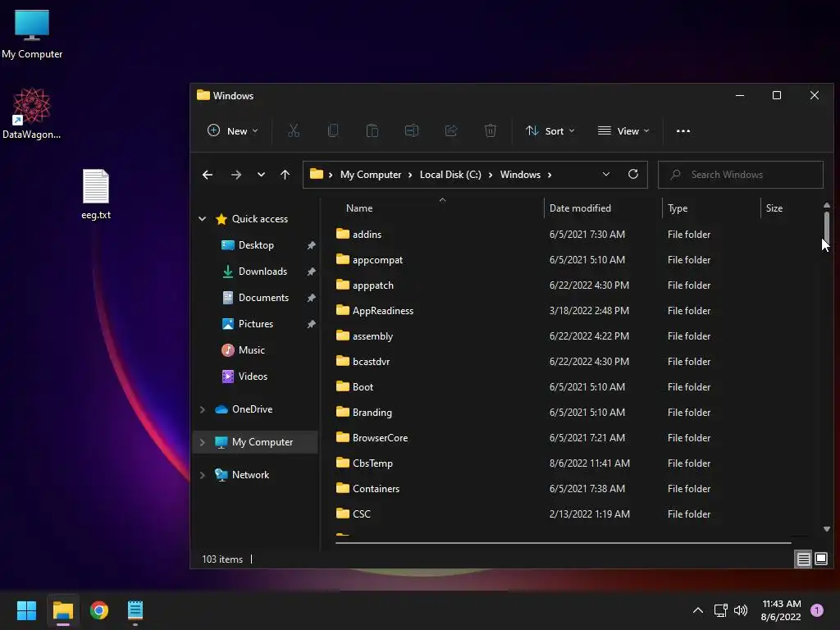The height and width of the screenshot is (630, 840).
Task: Click the Cut scissors icon
Action: (x=294, y=130)
